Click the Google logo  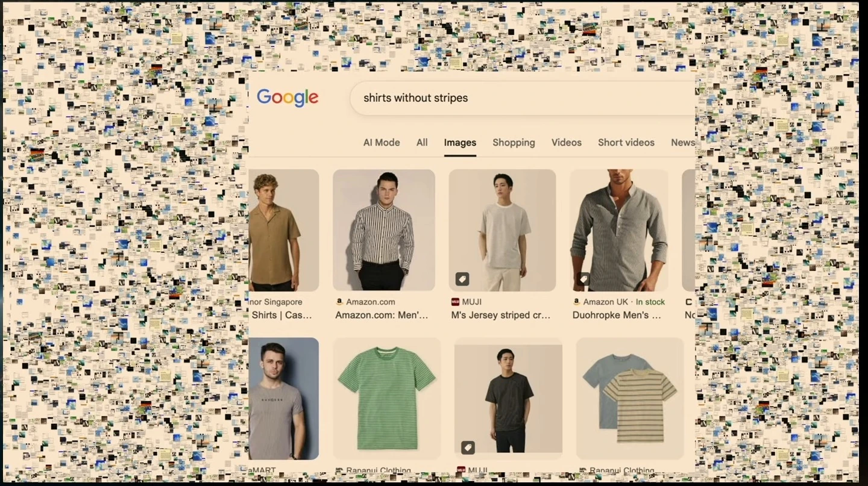tap(288, 98)
